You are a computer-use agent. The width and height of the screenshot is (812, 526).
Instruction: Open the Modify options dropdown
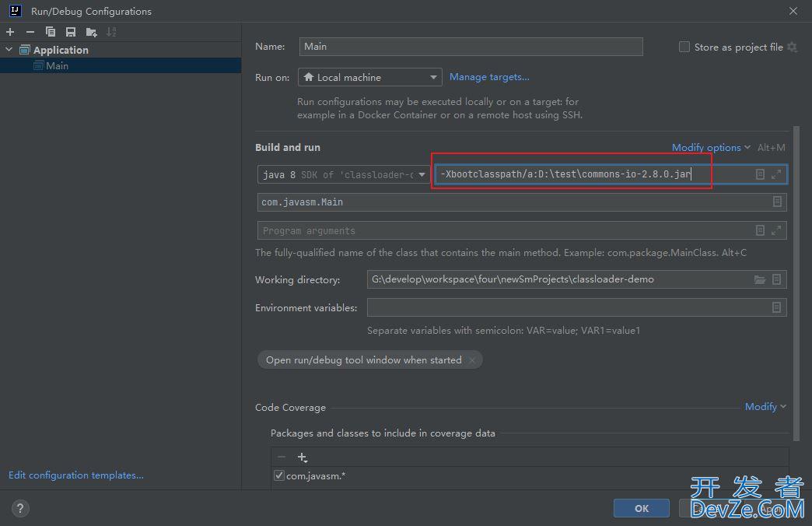(x=711, y=148)
